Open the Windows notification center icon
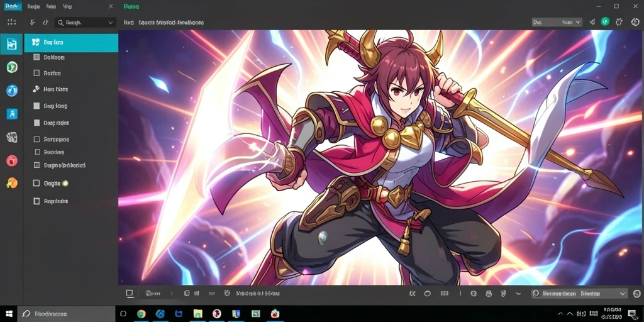Image resolution: width=644 pixels, height=322 pixels. click(x=633, y=314)
